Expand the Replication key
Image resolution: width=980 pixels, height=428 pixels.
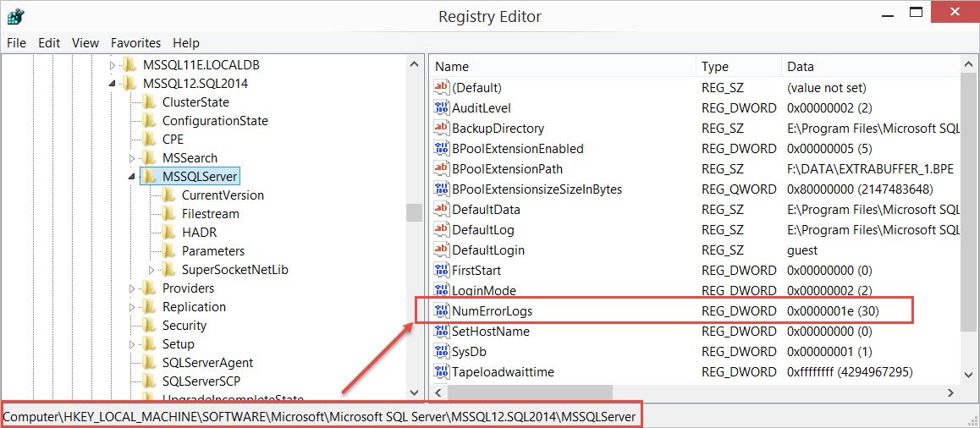coord(132,307)
